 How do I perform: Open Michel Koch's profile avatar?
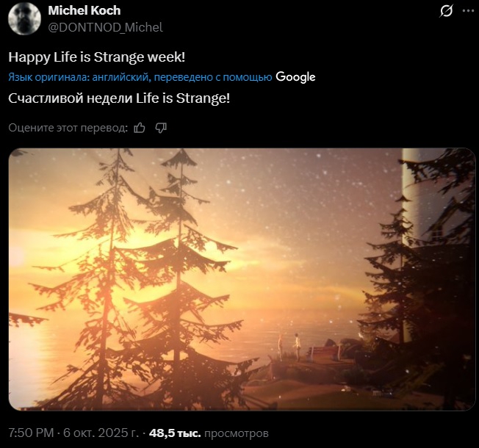pyautogui.click(x=24, y=18)
